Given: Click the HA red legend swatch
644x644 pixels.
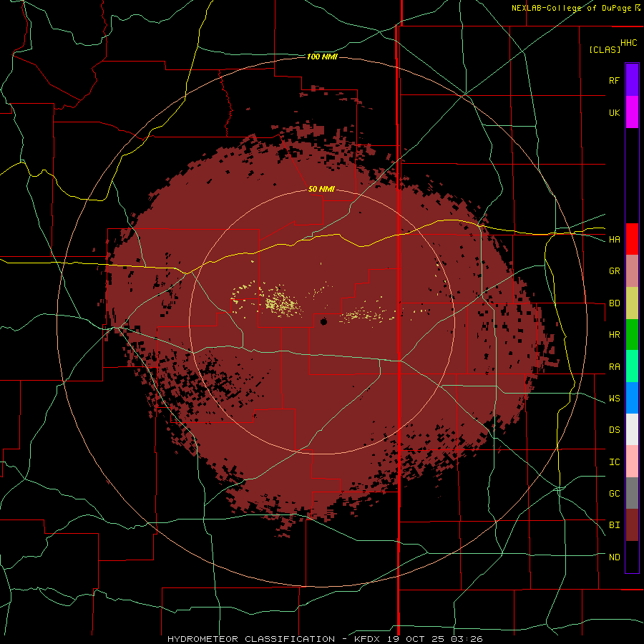Looking at the screenshot, I should [632, 239].
